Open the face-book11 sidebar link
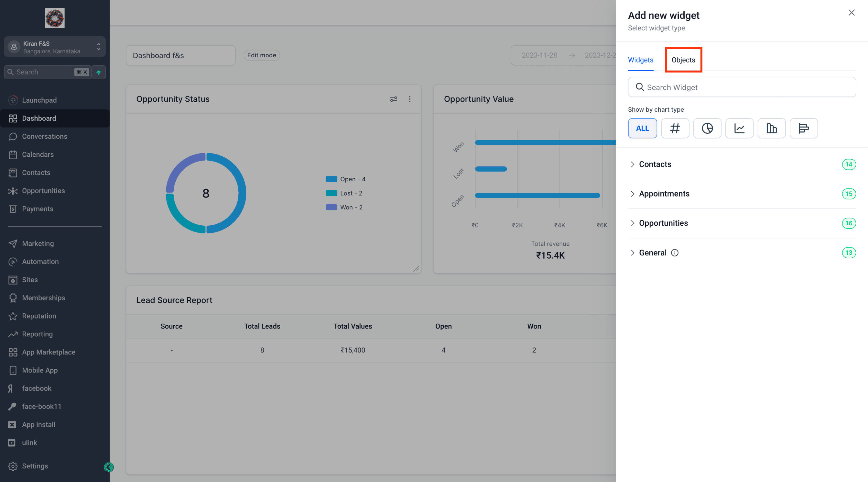The width and height of the screenshot is (868, 482). [55, 407]
